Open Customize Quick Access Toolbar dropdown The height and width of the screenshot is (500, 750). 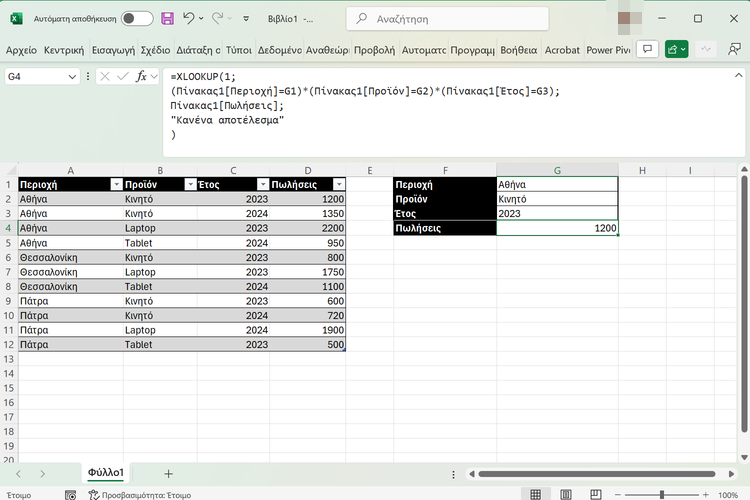[x=246, y=19]
